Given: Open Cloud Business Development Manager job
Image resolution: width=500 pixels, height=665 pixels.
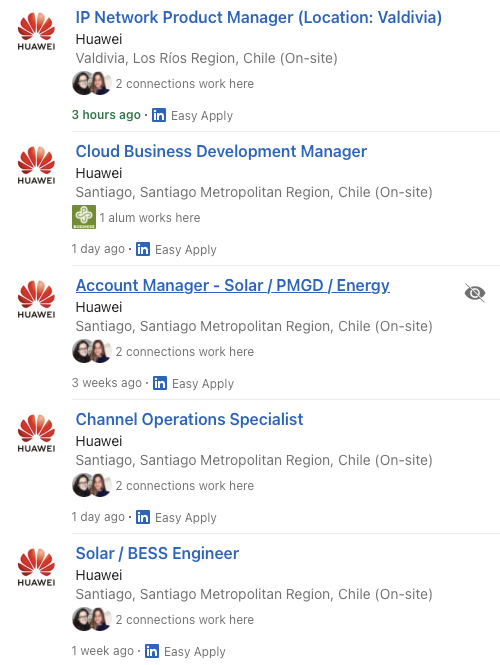Looking at the screenshot, I should pyautogui.click(x=221, y=151).
